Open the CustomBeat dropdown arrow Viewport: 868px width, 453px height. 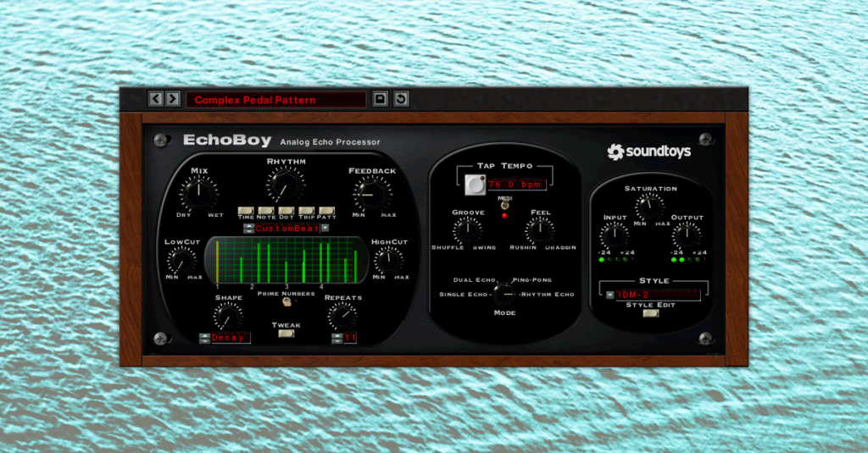click(325, 229)
